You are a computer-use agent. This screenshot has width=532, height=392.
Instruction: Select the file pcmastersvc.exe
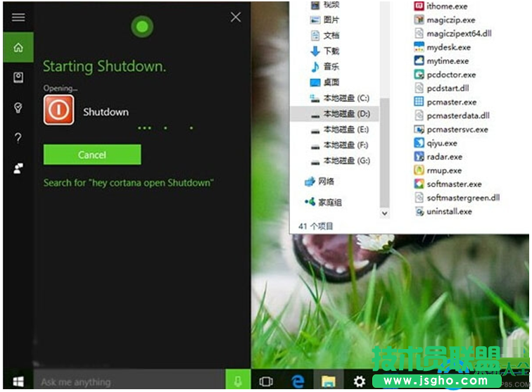[451, 129]
